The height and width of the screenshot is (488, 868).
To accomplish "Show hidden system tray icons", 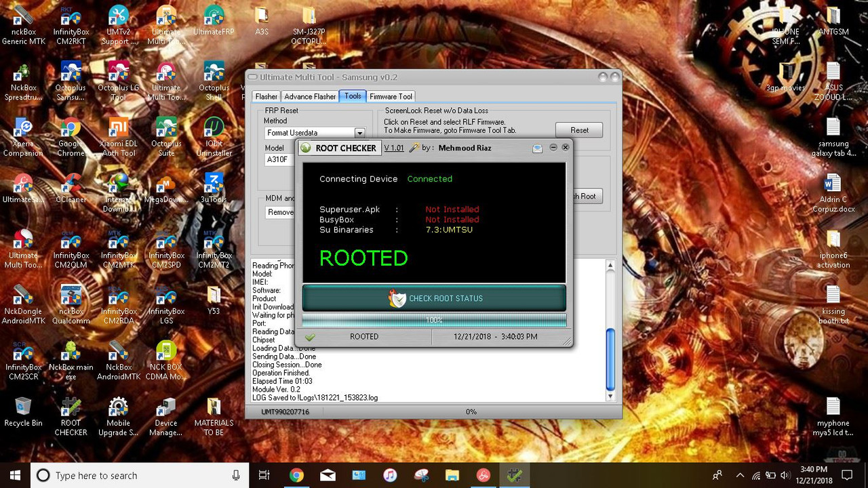I will (x=740, y=475).
